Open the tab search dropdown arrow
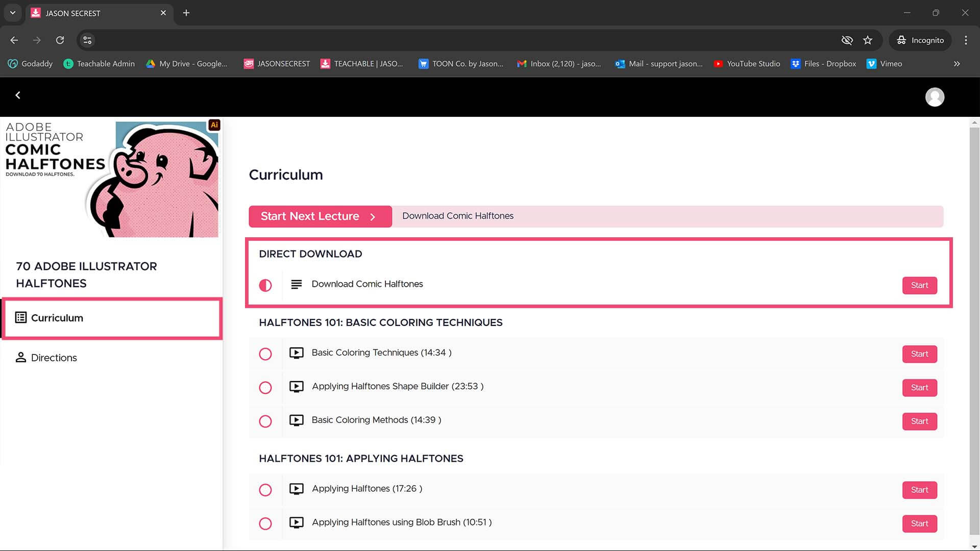Screen dimensions: 980x551 click(x=13, y=13)
